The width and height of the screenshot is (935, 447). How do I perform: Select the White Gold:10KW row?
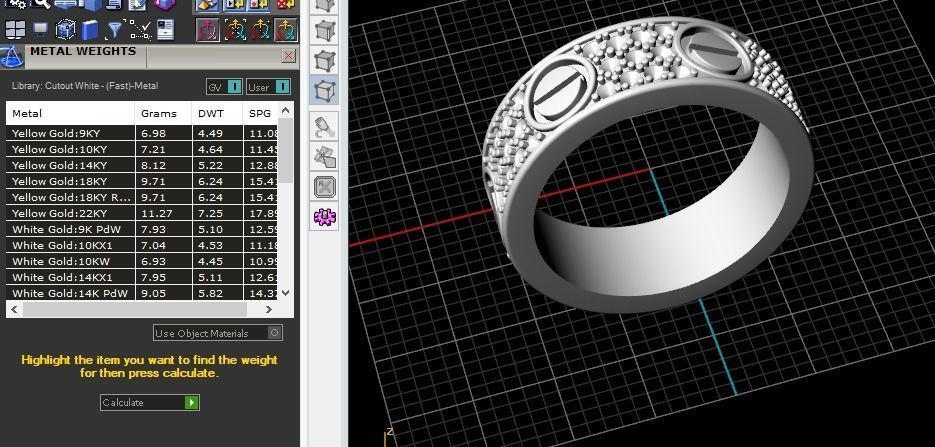[x=142, y=261]
